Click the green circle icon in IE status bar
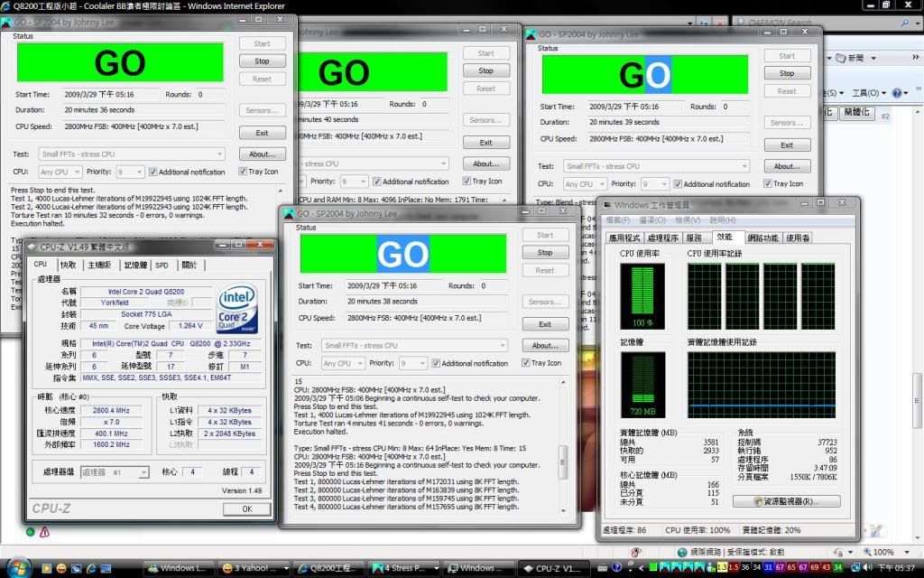 click(x=30, y=532)
